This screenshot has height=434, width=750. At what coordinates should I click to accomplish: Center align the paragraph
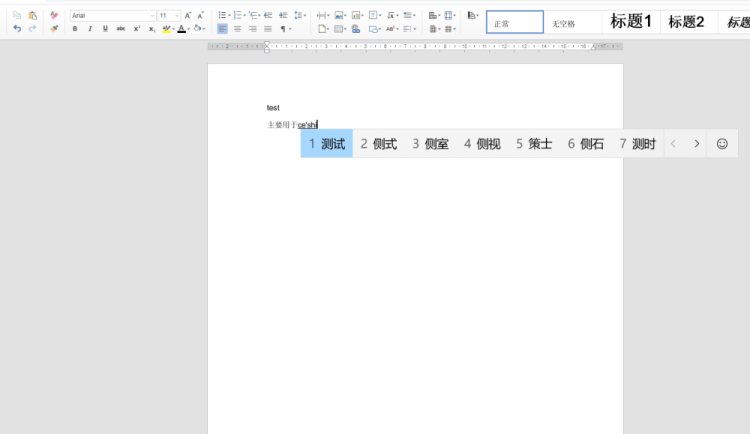point(238,29)
